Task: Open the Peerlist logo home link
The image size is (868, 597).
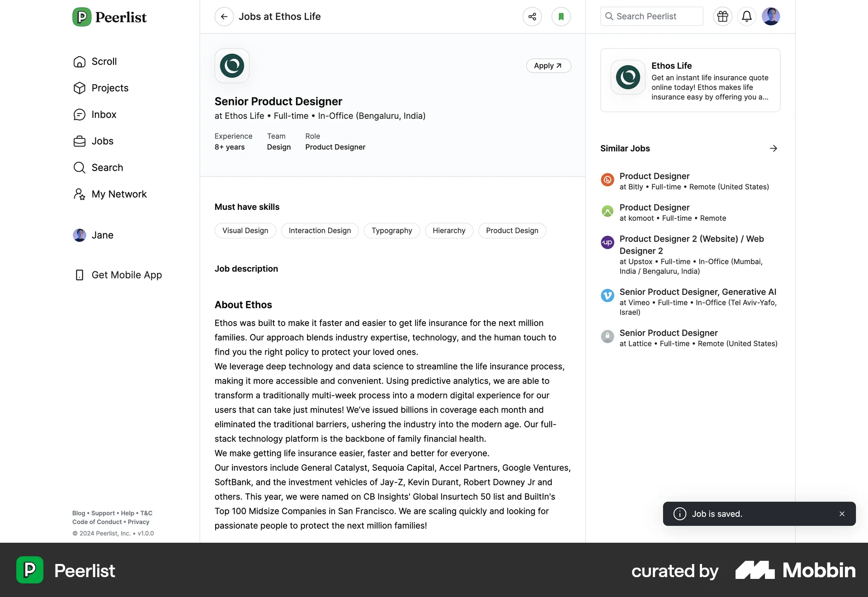Action: 109,17
